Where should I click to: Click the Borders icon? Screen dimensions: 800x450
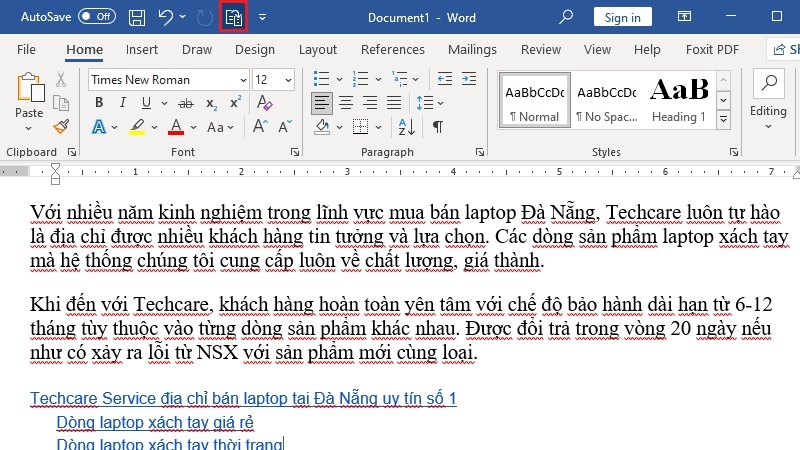coord(360,127)
